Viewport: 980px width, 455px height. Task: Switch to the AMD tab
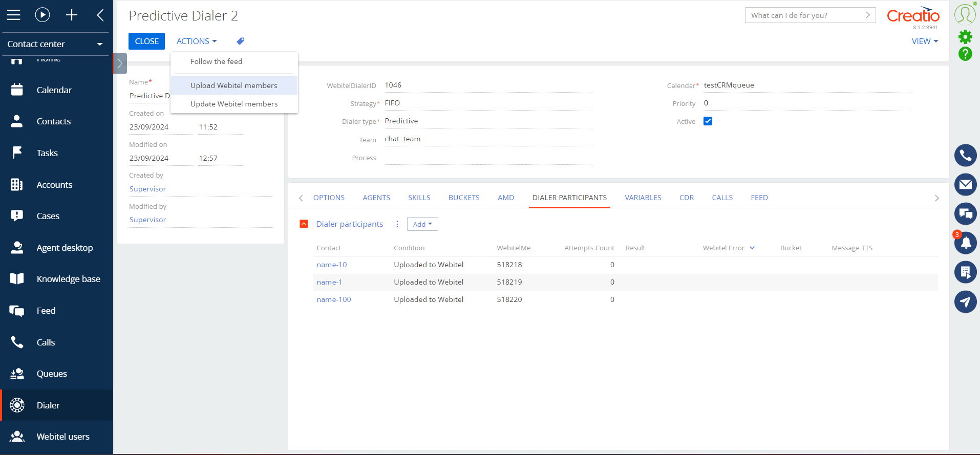[x=506, y=198]
